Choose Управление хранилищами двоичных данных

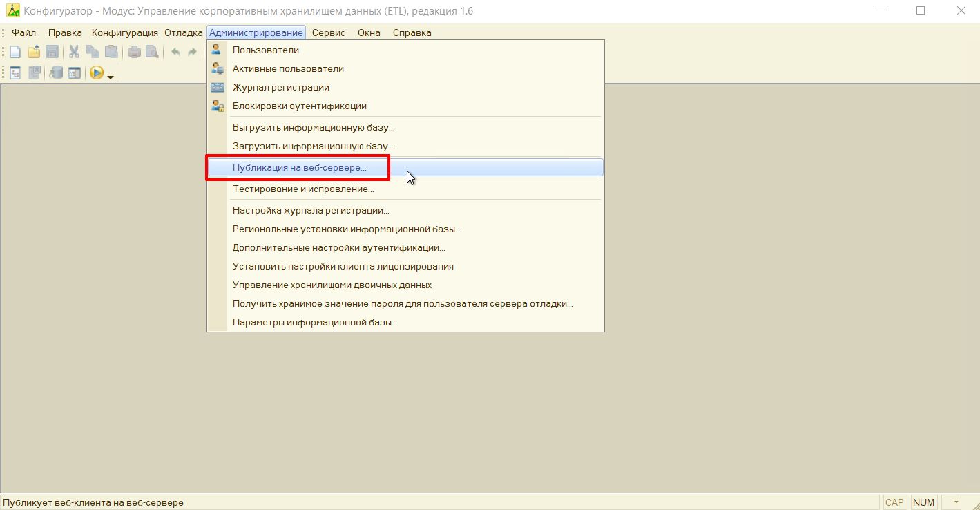coord(405,285)
